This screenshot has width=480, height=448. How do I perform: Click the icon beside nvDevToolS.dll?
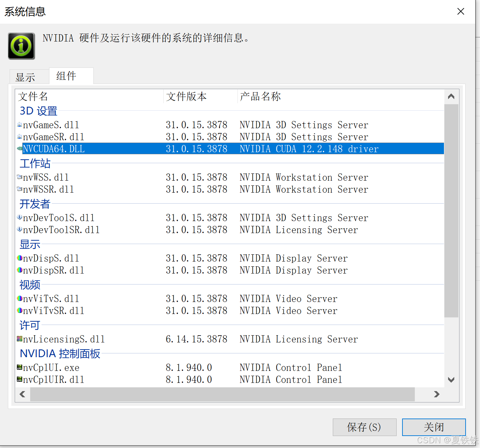(x=20, y=218)
